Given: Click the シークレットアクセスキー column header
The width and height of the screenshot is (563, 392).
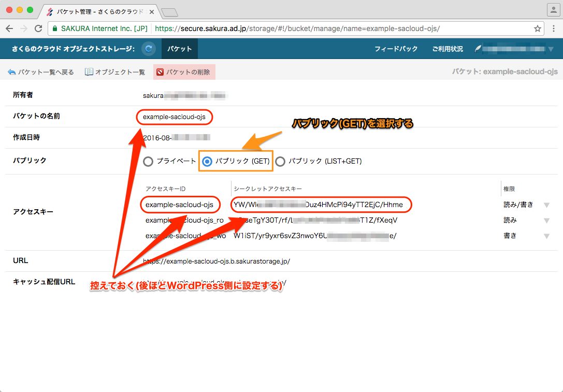Looking at the screenshot, I should [x=268, y=189].
